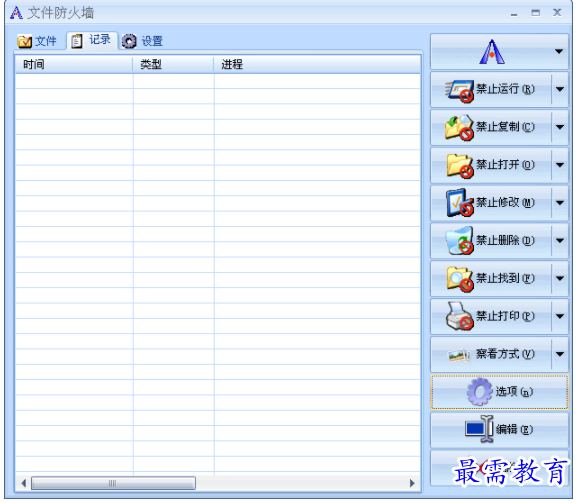Click the scrollbar right arrow
576x503 pixels.
(x=412, y=483)
